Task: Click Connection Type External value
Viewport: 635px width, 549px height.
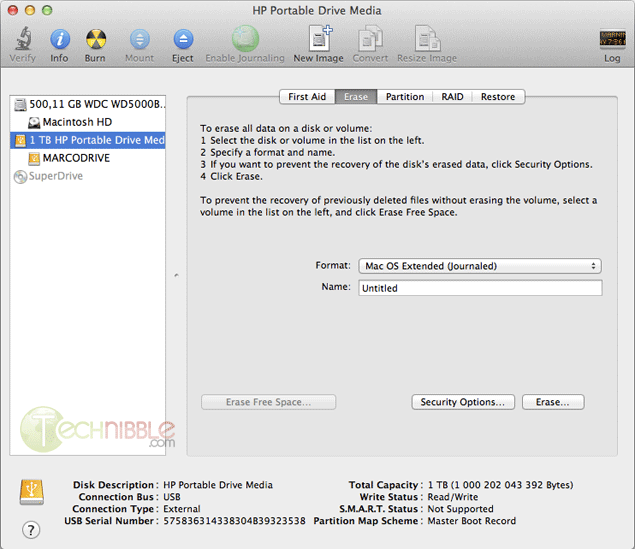Action: coord(182,509)
